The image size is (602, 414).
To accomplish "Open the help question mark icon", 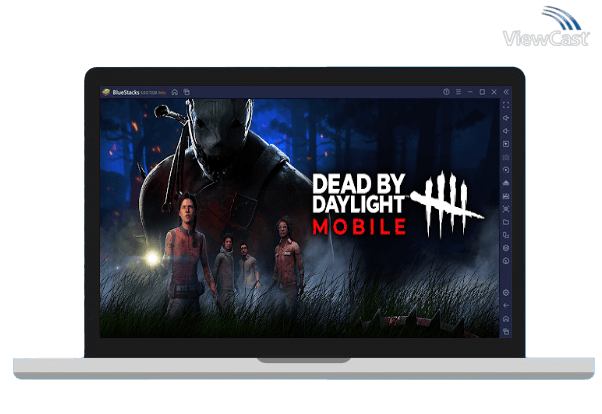I will [x=446, y=92].
